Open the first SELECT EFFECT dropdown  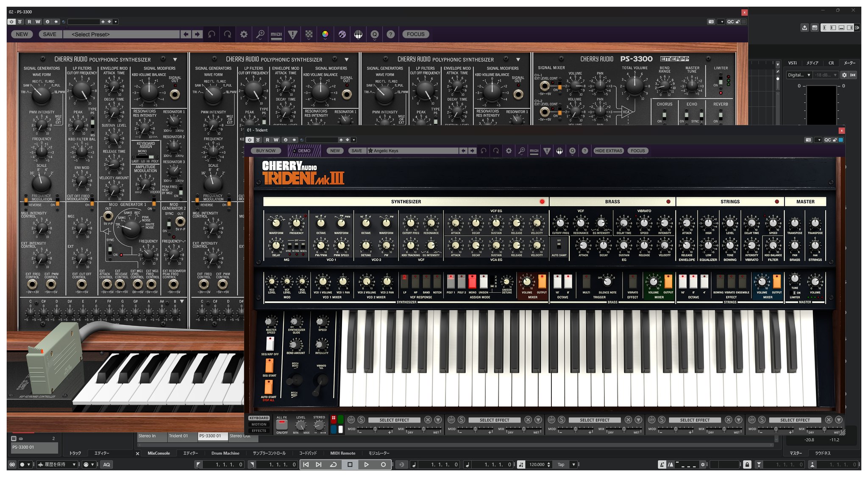[x=394, y=420]
